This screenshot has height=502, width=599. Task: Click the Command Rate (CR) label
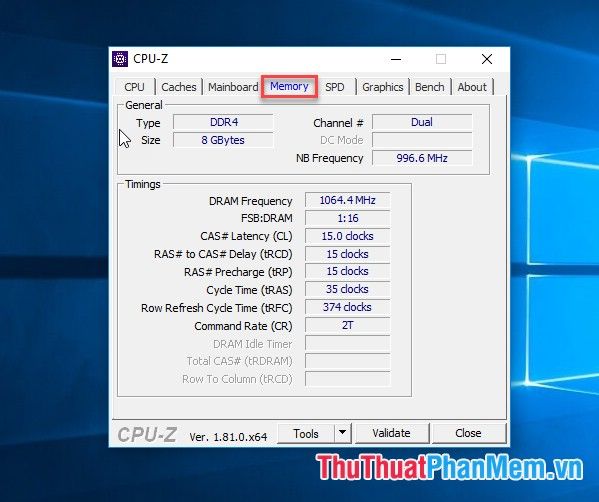pos(243,326)
